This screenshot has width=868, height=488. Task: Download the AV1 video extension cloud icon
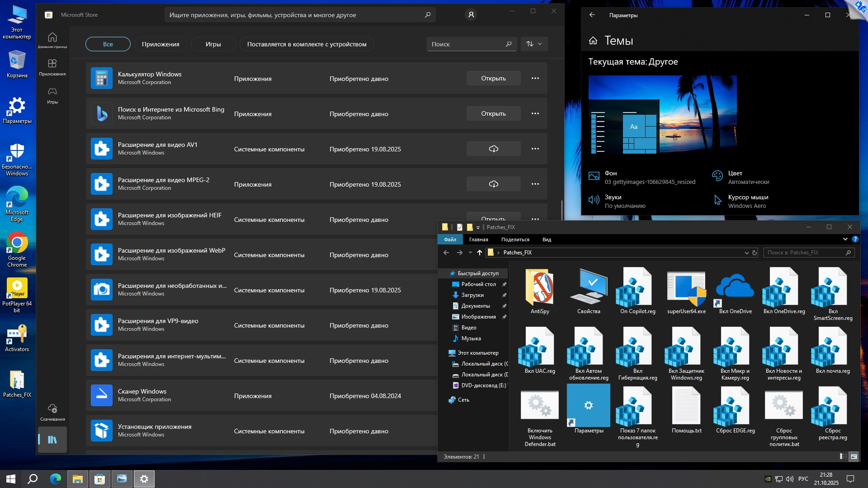pos(493,149)
